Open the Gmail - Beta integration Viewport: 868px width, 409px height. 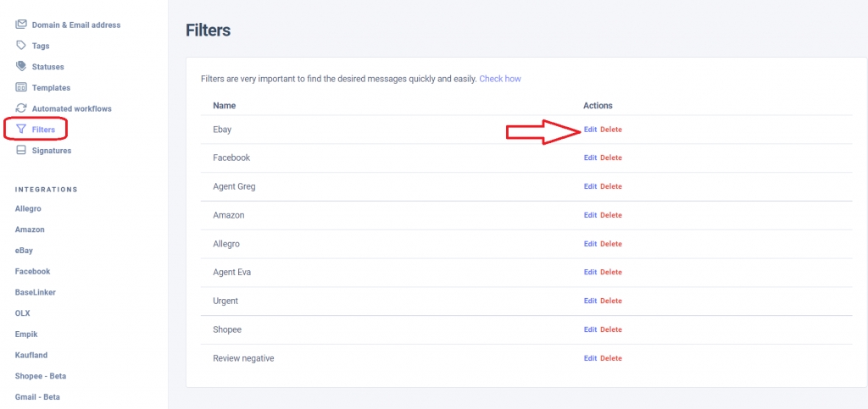pyautogui.click(x=37, y=396)
